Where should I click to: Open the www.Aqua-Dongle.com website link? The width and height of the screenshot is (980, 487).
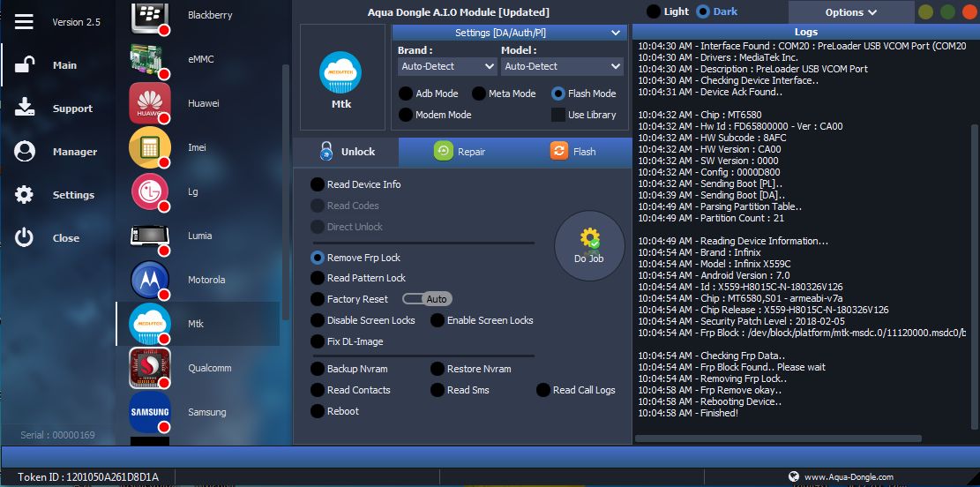[x=848, y=476]
